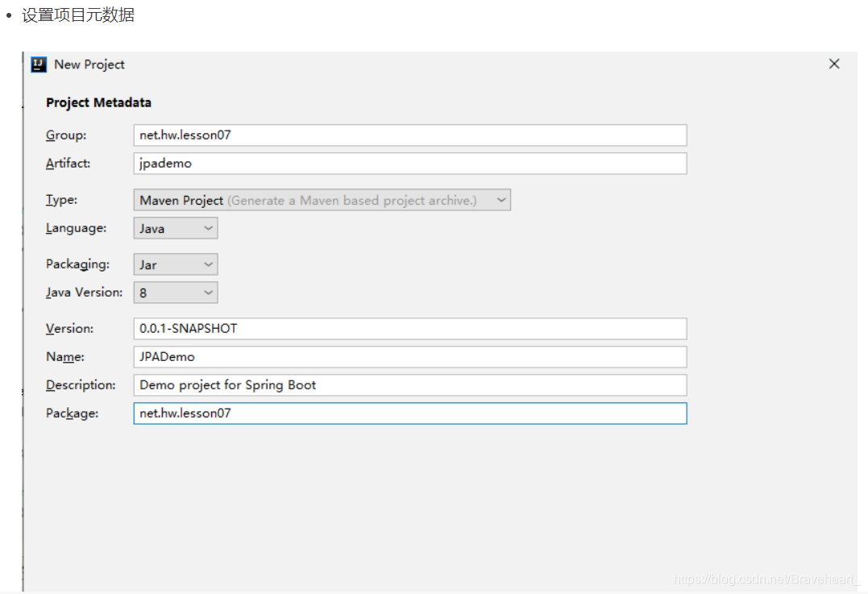Click the Type label

[61, 200]
